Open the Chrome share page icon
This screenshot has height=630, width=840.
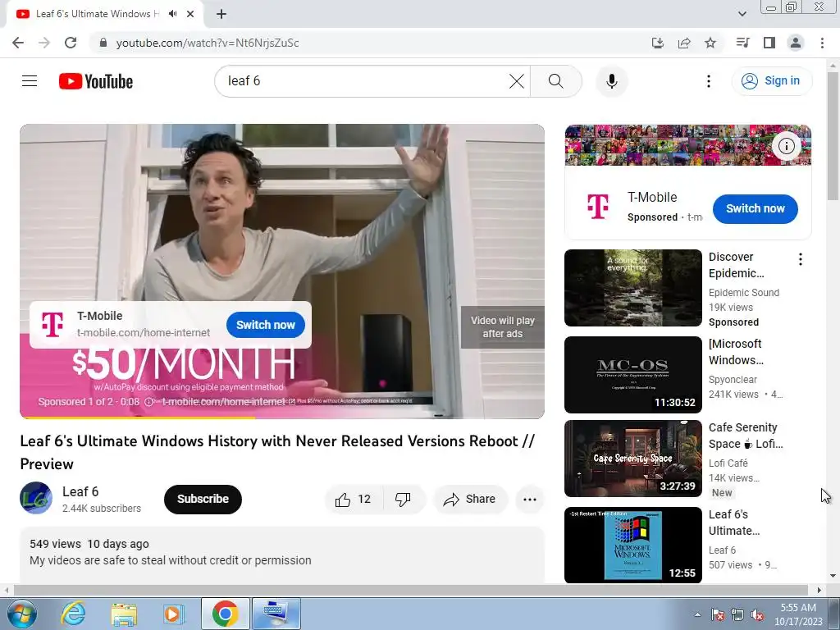pyautogui.click(x=684, y=43)
